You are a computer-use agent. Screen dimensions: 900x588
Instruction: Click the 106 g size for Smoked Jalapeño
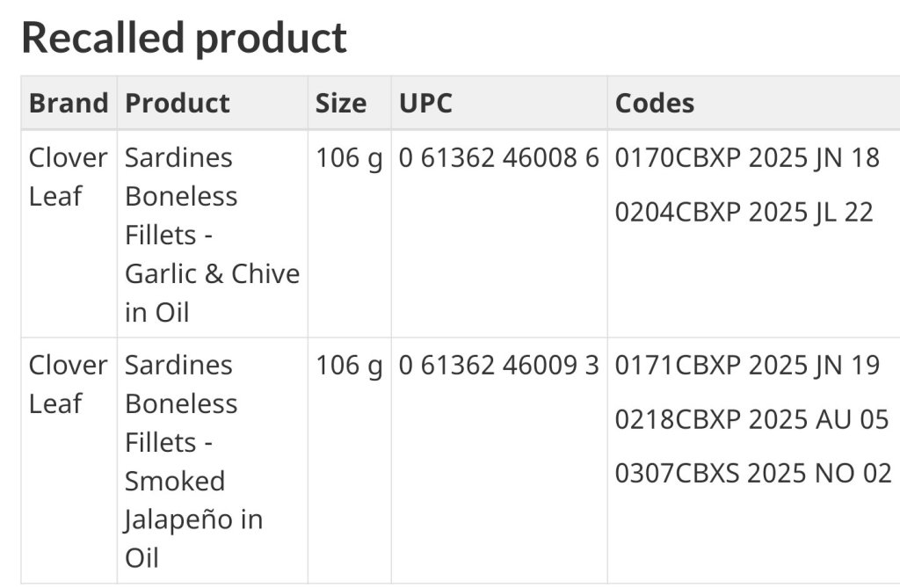(x=349, y=365)
